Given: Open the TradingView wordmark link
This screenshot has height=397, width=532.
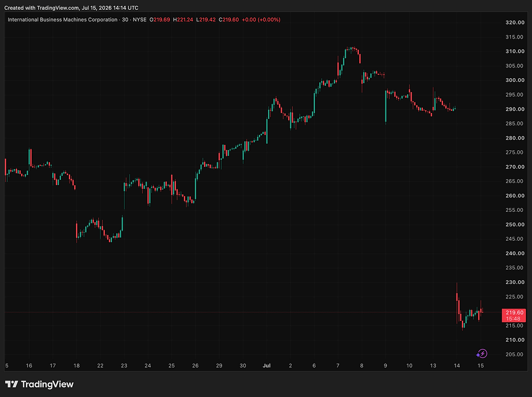Looking at the screenshot, I should pos(47,384).
